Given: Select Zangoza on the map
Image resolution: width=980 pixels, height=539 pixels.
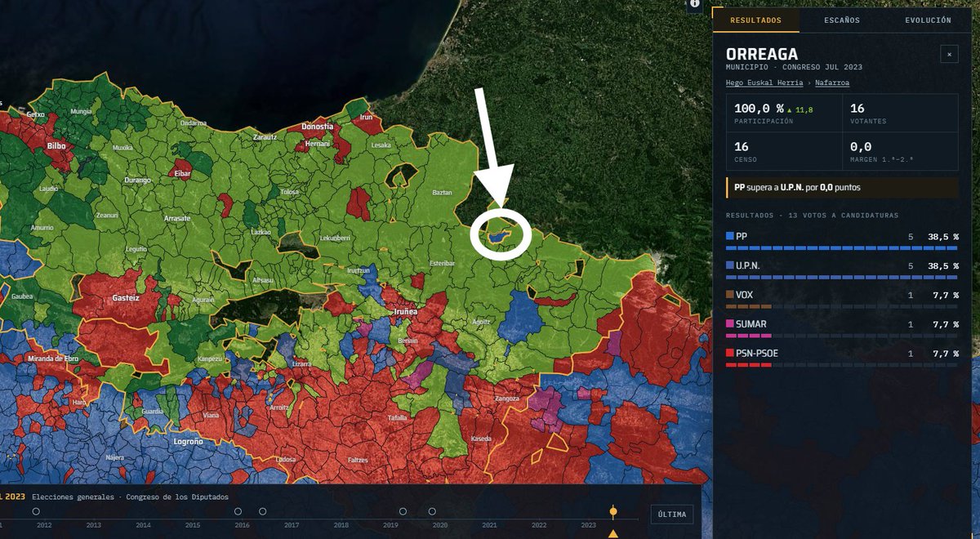Looking at the screenshot, I should click(x=506, y=399).
